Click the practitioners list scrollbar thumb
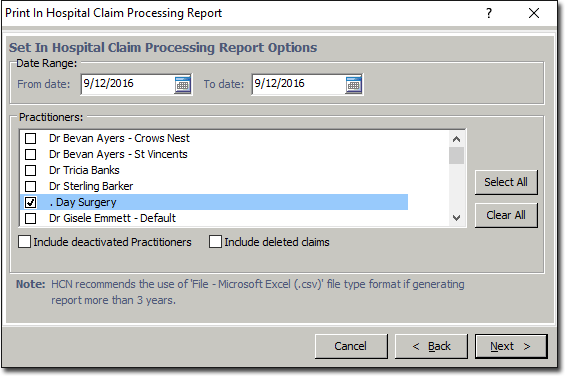This screenshot has width=565, height=376. (457, 155)
